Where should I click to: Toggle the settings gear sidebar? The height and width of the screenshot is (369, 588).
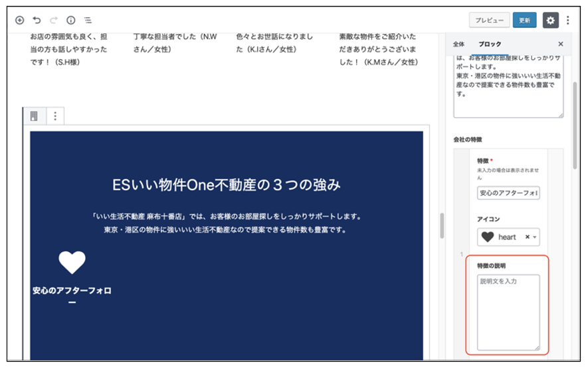[x=550, y=21]
